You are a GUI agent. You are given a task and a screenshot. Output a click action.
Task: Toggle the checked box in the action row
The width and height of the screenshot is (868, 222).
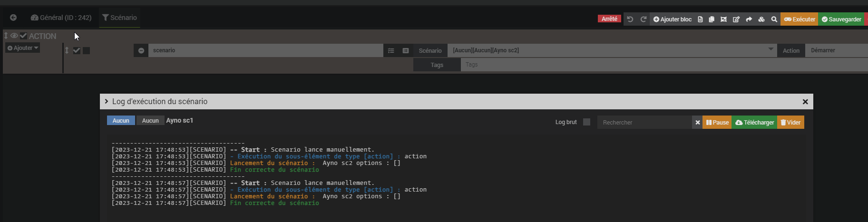[x=77, y=50]
